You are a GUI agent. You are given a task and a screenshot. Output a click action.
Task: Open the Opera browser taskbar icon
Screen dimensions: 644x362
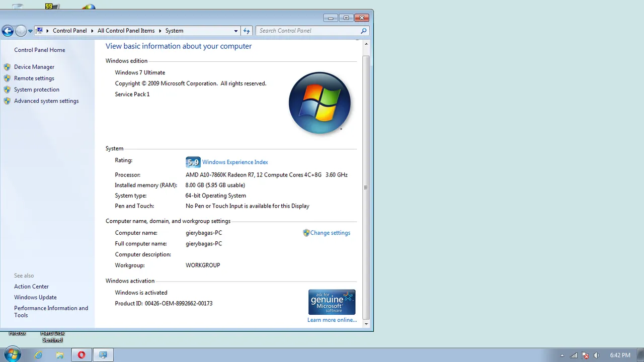(x=81, y=355)
